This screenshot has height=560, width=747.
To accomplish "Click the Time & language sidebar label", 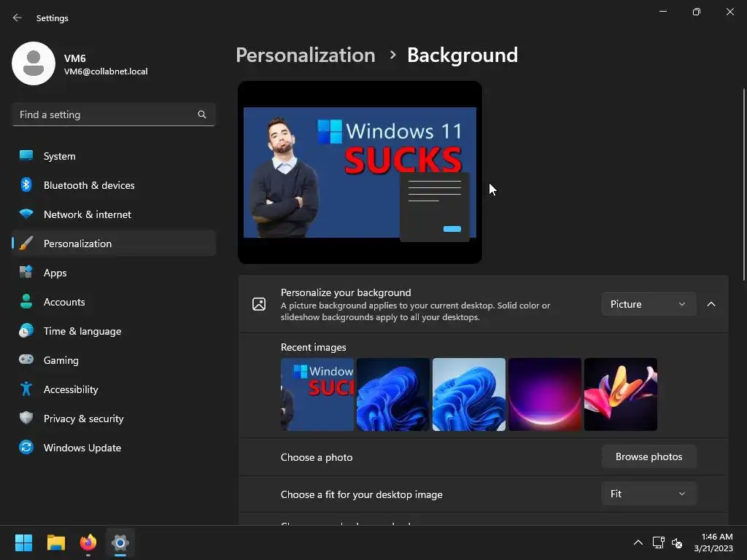I will [x=82, y=332].
